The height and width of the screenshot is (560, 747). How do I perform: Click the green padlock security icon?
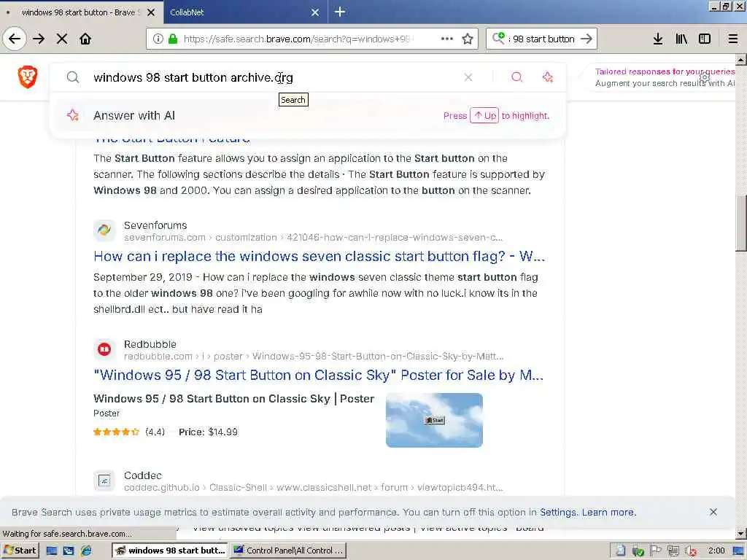(173, 39)
